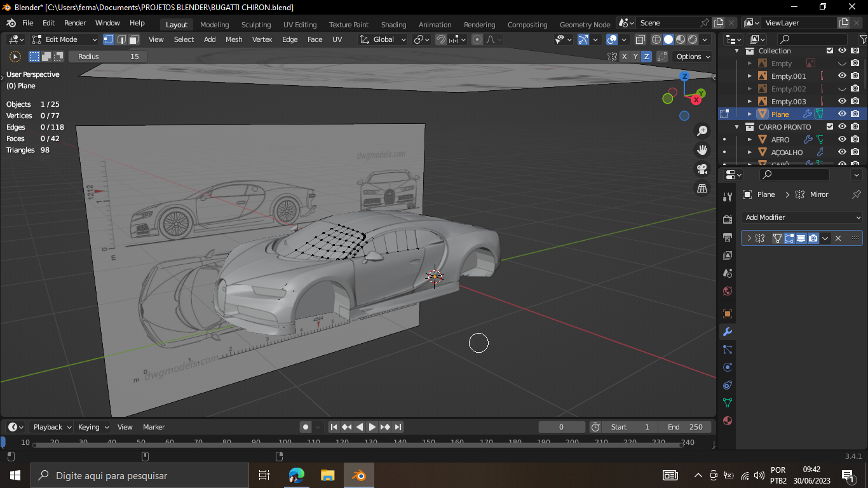This screenshot has height=488, width=868.
Task: Toggle camera view icon in viewport
Action: pos(702,169)
